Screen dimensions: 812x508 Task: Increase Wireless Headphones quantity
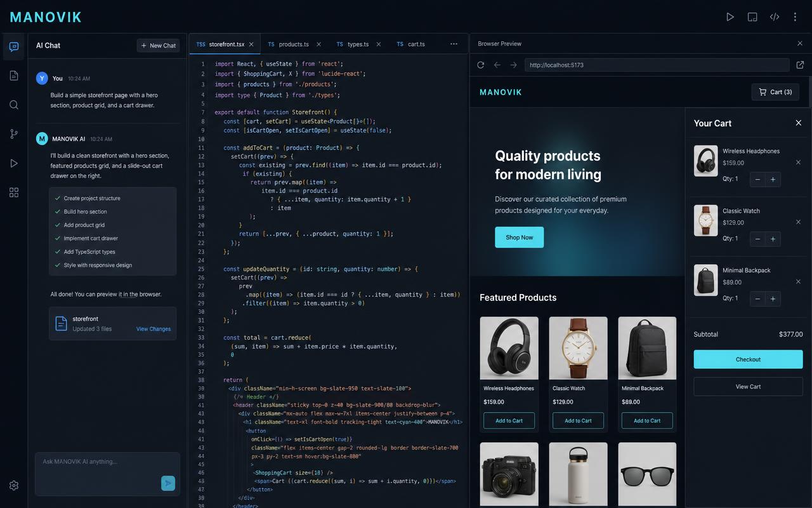pyautogui.click(x=773, y=180)
